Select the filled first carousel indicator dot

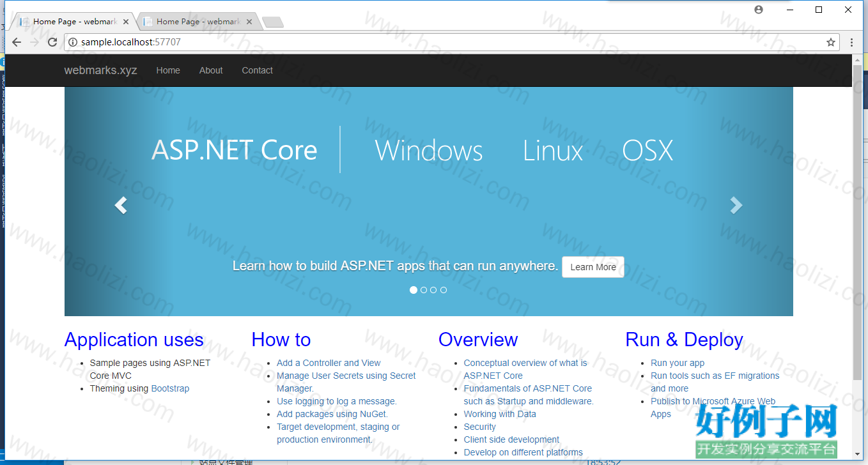click(x=414, y=290)
